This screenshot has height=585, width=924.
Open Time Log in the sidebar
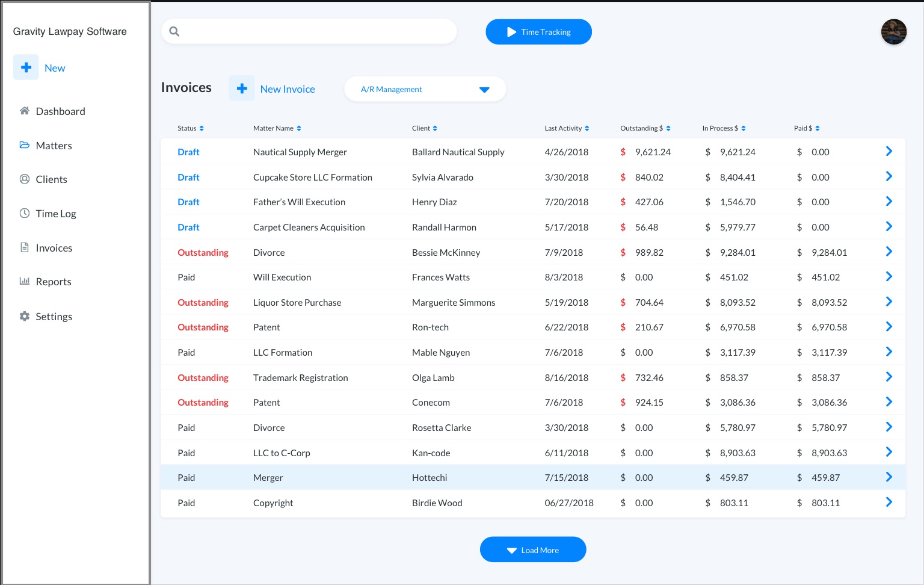coord(55,214)
